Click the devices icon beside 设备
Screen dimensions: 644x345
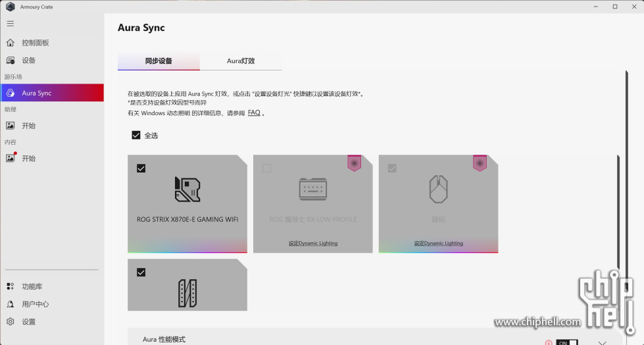click(11, 60)
